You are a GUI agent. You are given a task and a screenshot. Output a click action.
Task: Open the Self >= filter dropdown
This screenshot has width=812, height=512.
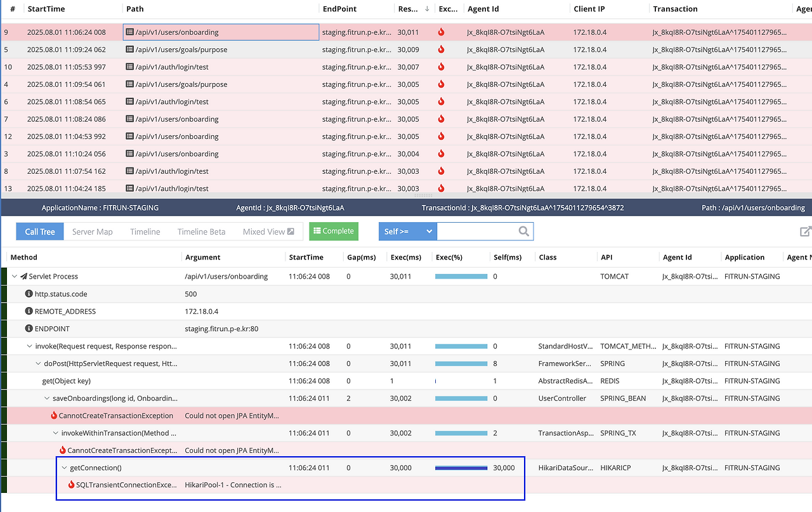(x=408, y=232)
